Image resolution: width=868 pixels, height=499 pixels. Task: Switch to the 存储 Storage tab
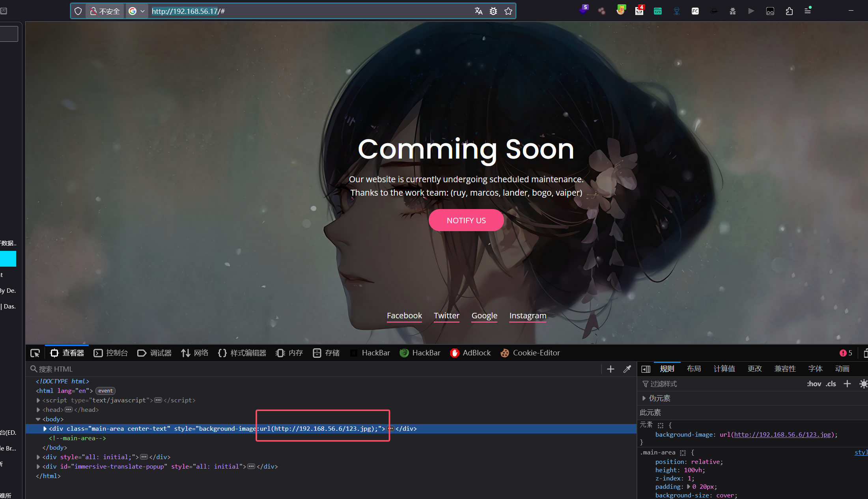(x=326, y=353)
